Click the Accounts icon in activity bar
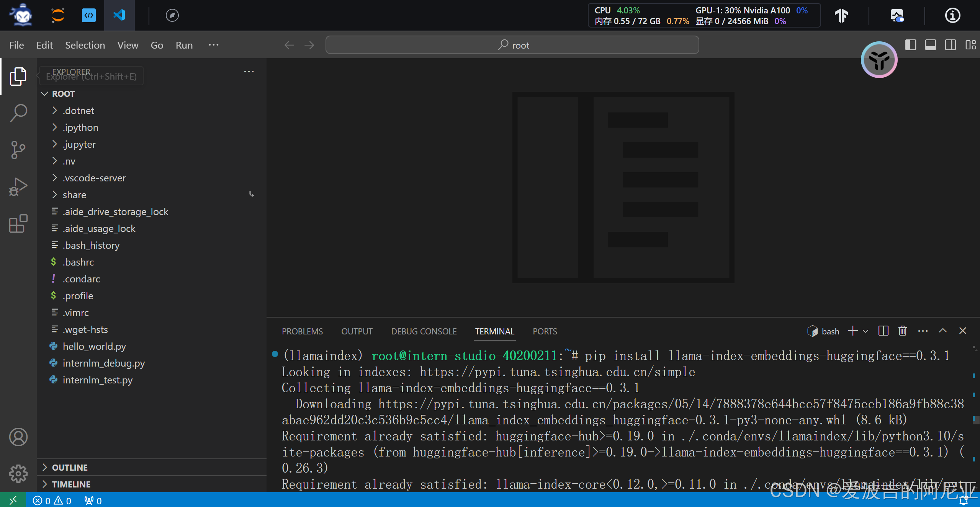This screenshot has height=507, width=980. (x=18, y=437)
